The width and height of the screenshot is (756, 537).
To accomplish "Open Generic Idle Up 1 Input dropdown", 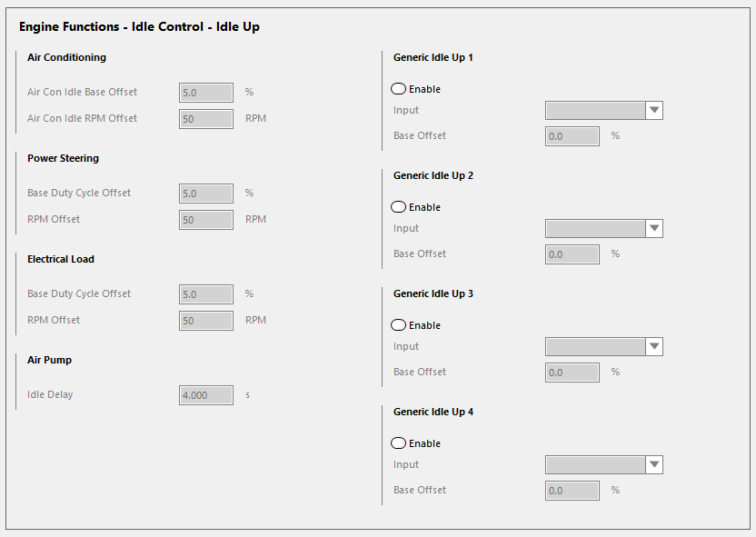I will (x=603, y=111).
